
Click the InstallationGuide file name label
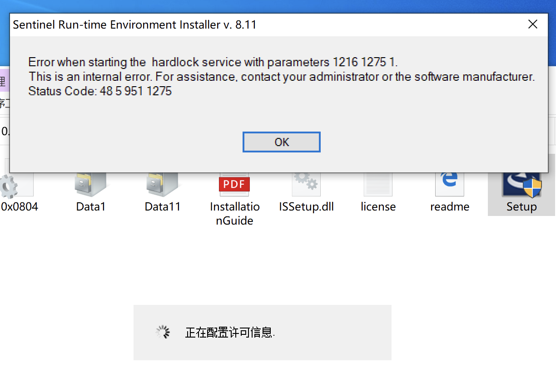pyautogui.click(x=235, y=214)
